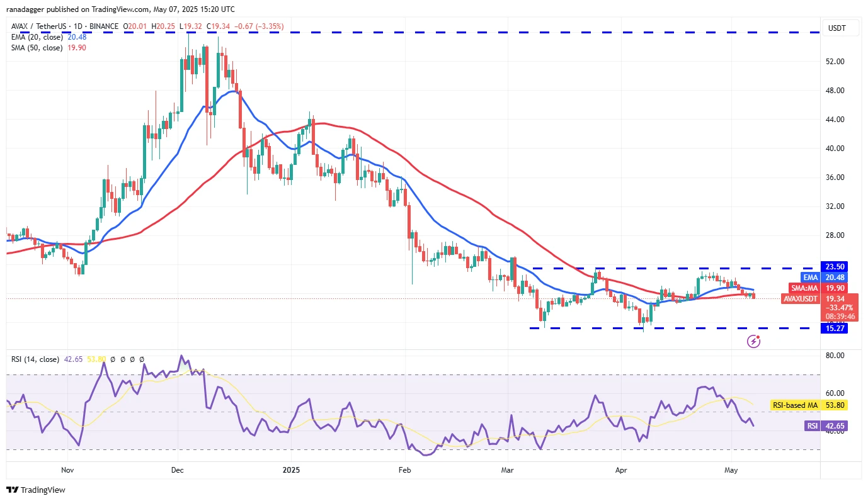Click the 2025 label on time axis

(291, 470)
